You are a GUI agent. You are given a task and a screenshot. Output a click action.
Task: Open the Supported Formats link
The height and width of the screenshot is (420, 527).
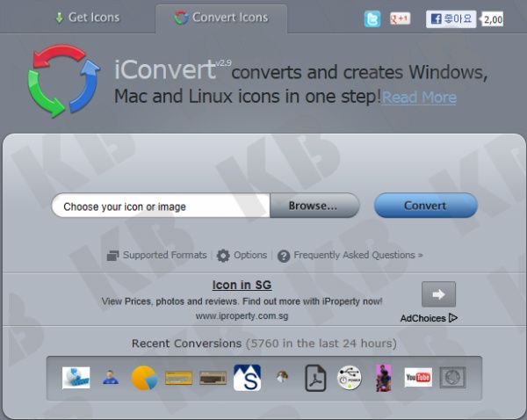165,255
